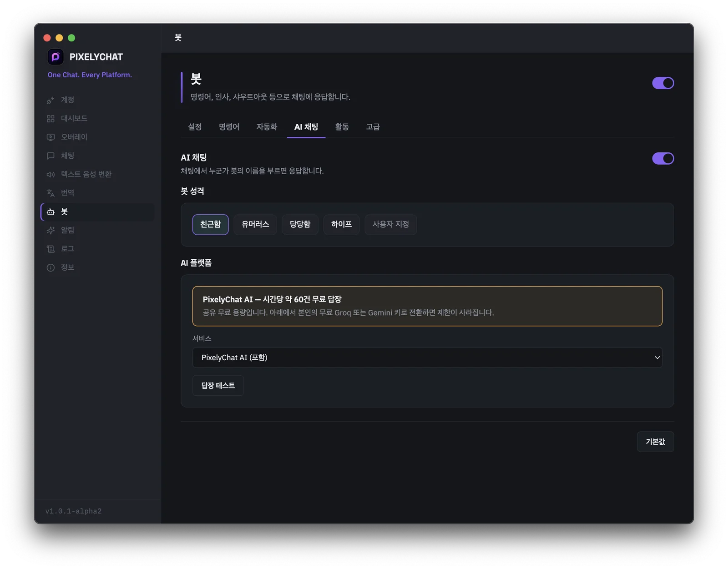The width and height of the screenshot is (728, 569).
Task: Open 알림 label in the sidebar
Action: point(67,231)
